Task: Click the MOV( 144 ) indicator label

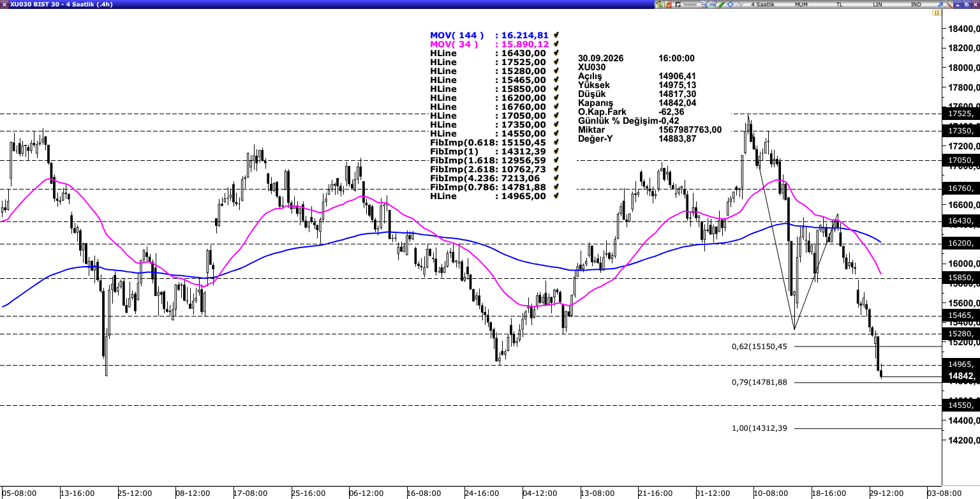Action: [x=457, y=36]
